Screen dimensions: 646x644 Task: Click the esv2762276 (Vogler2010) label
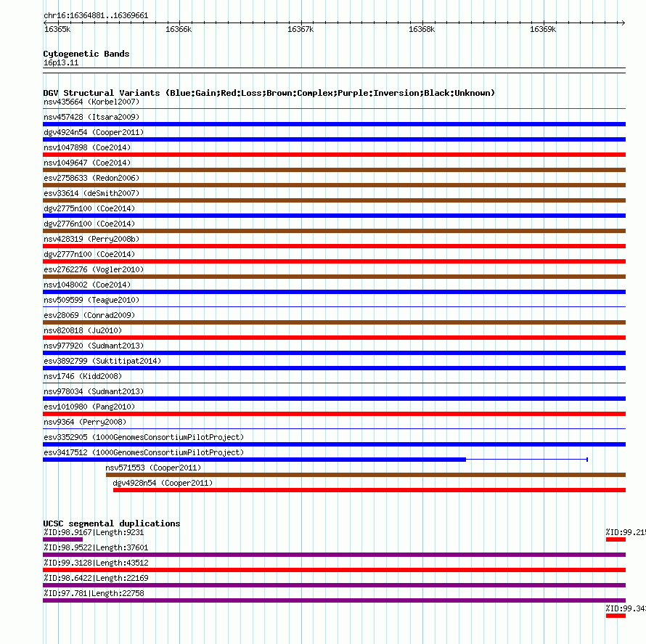coord(94,269)
